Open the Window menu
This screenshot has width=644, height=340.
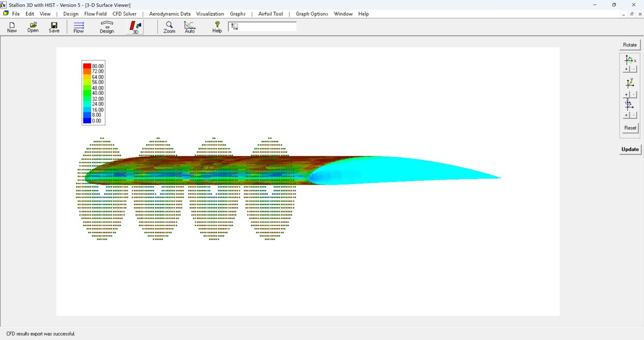click(343, 14)
